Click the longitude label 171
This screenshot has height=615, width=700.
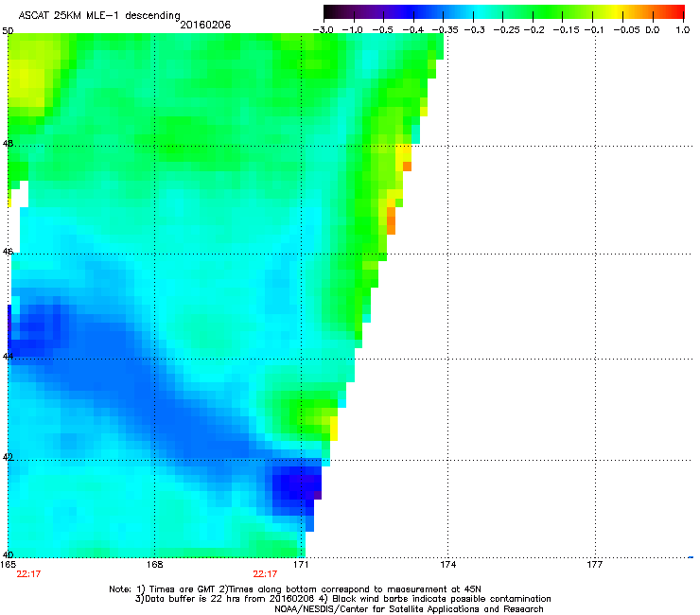click(302, 565)
